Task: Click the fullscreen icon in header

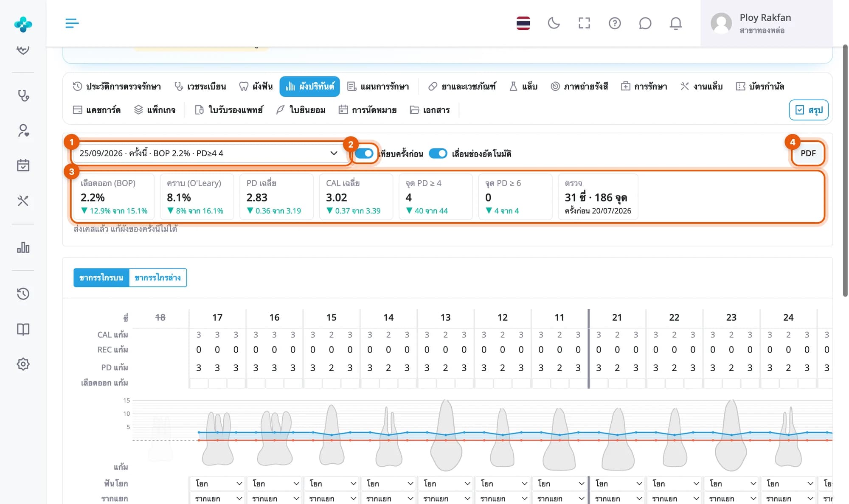Action: tap(584, 23)
